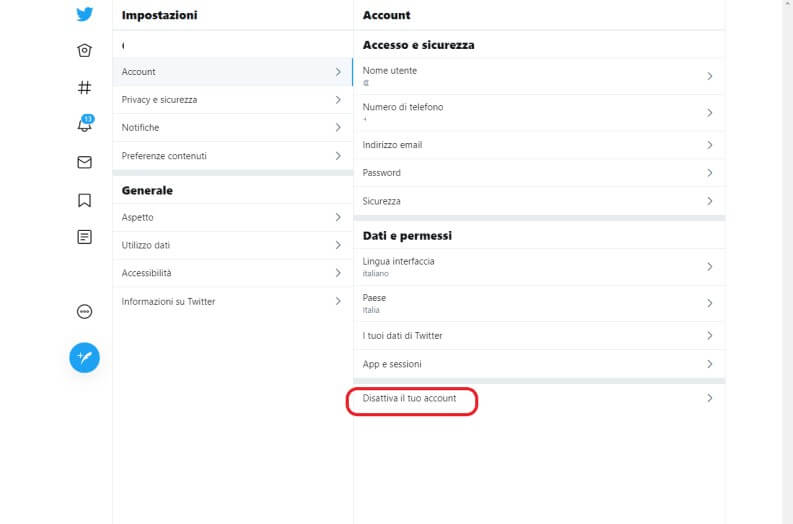
Task: Click chevron next to Paese
Action: tap(710, 303)
